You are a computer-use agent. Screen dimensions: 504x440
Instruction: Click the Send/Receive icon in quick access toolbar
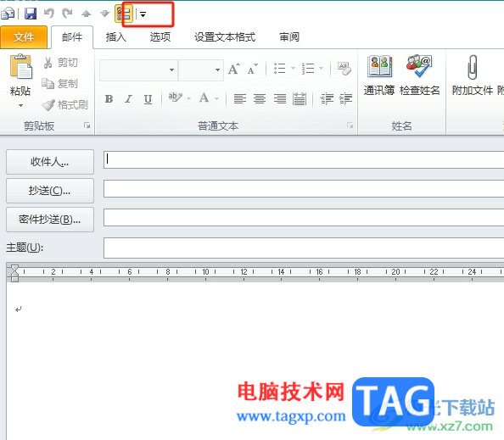pyautogui.click(x=8, y=14)
